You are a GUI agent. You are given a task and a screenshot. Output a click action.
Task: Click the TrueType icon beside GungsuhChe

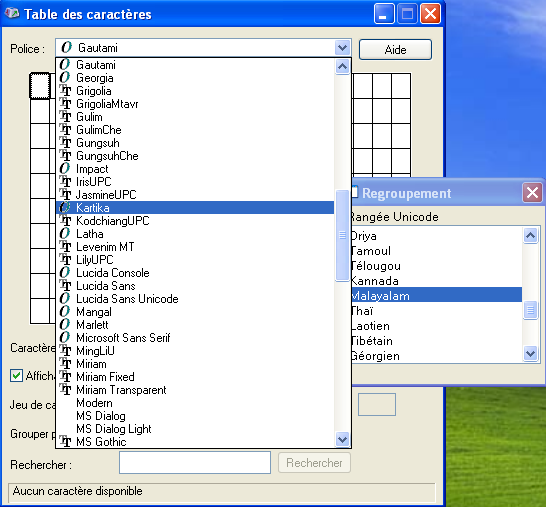65,156
